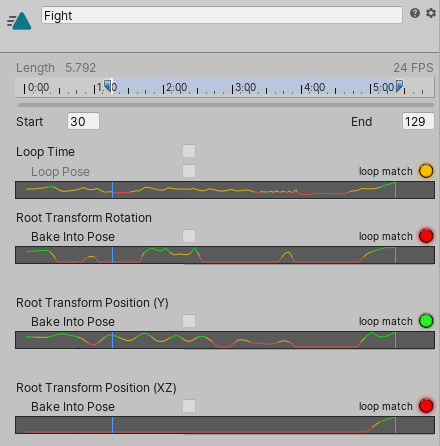
Task: Click the animation clip icon
Action: click(x=19, y=21)
